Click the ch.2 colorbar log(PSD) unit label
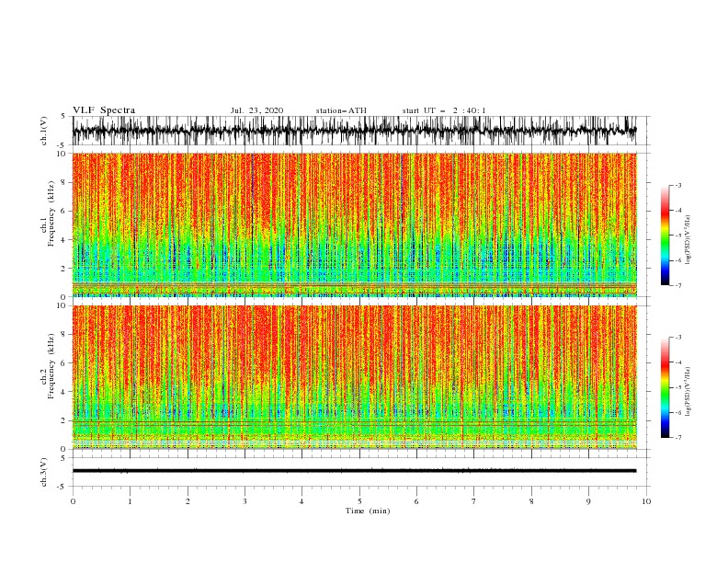 pos(688,392)
